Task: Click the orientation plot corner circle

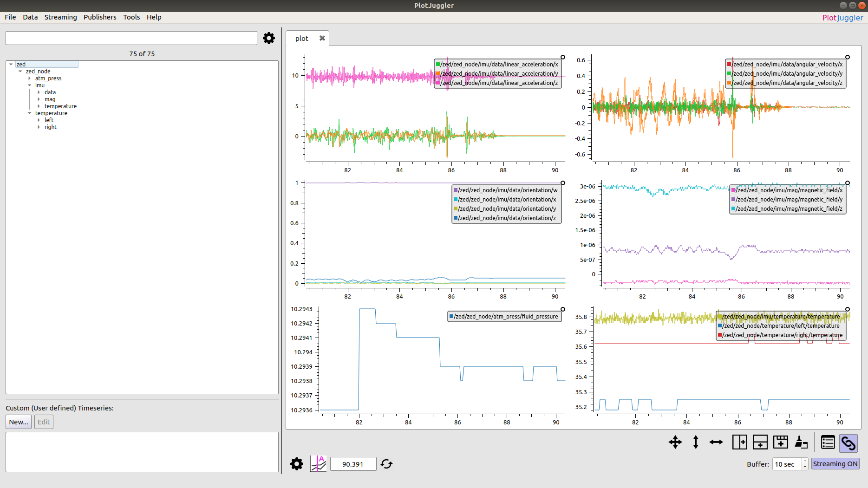Action: click(563, 183)
